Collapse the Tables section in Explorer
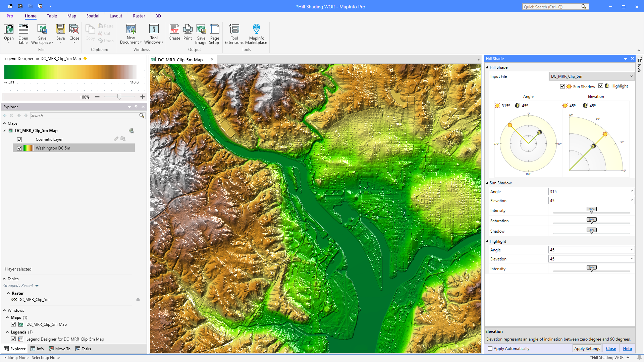Screen dimensions: 644x362 point(4,279)
